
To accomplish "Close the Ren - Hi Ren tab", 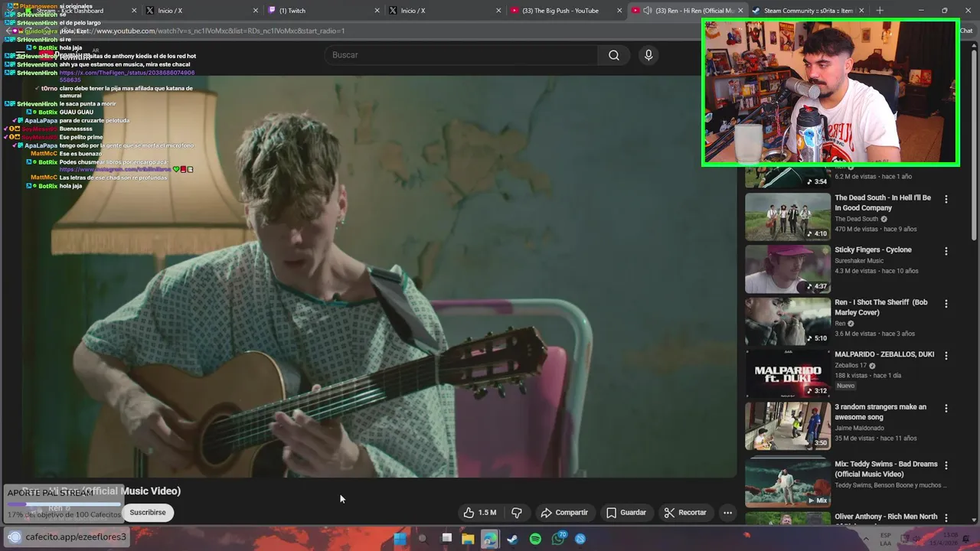I will (x=740, y=11).
